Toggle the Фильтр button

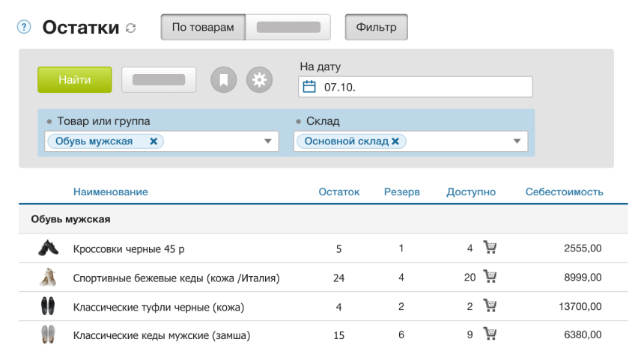coord(376,28)
